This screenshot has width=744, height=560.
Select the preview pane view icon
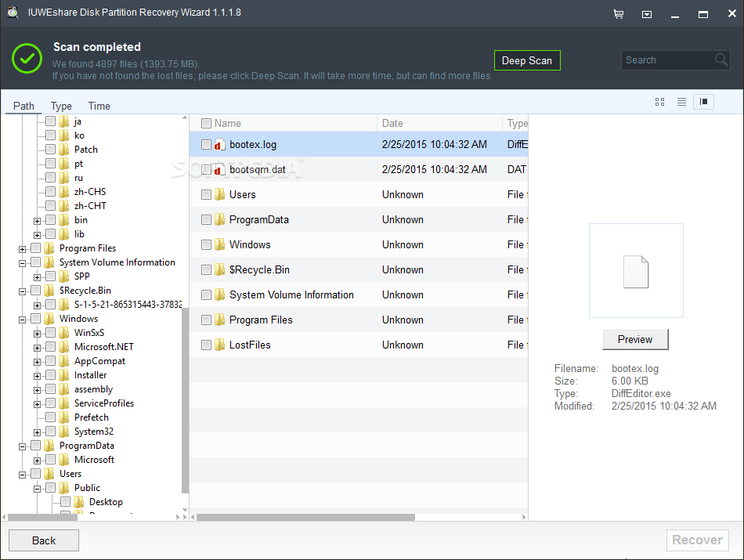click(x=703, y=102)
